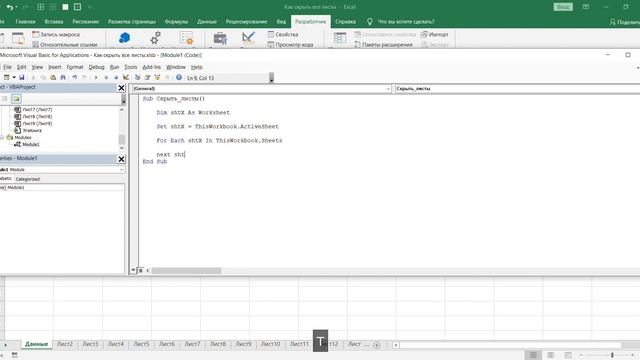This screenshot has height=360, width=640.
Task: Click the Properties Window toolbar icon
Action: coord(147,78)
